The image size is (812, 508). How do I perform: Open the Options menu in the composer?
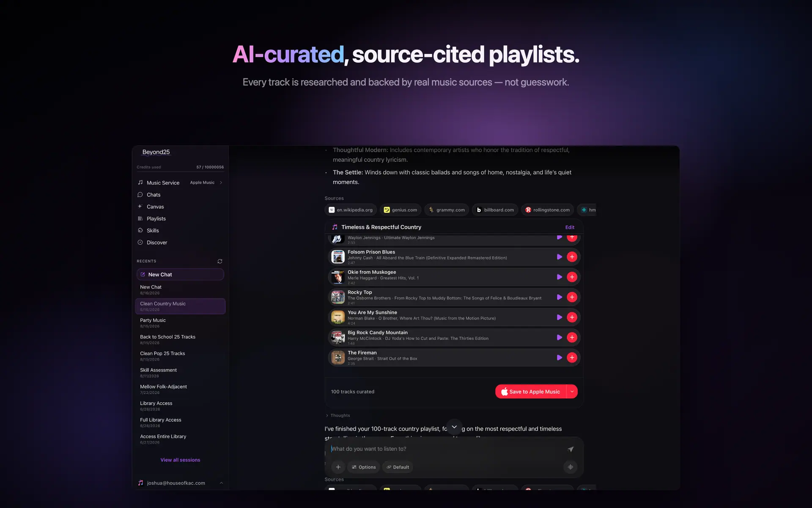[364, 467]
